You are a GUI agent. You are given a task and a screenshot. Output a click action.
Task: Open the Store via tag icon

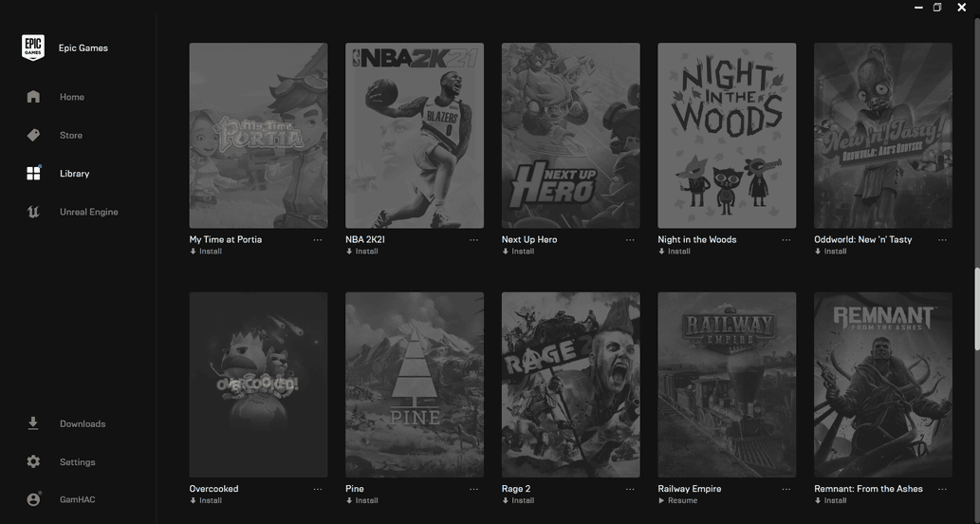click(x=33, y=136)
